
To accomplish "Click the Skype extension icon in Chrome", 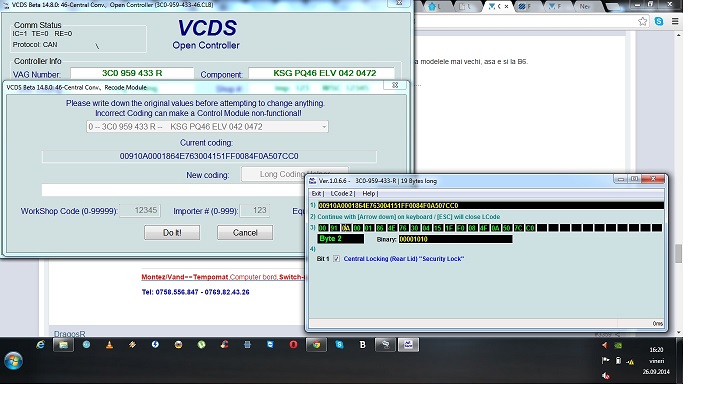I will tap(659, 21).
